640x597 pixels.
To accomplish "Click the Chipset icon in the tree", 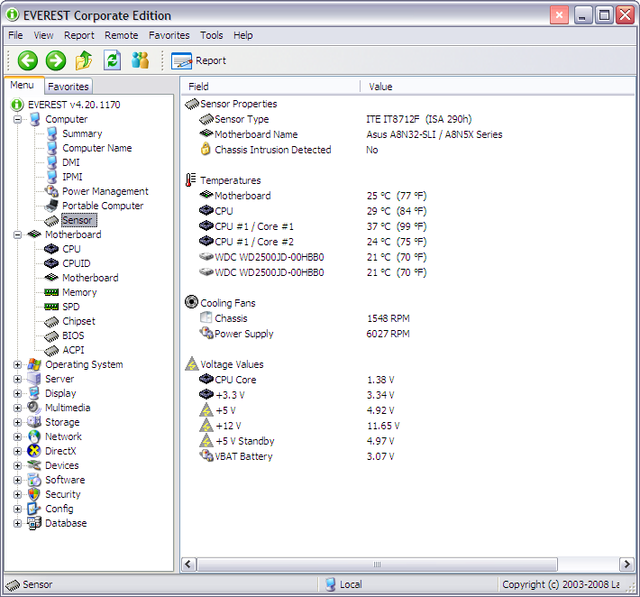I will click(x=51, y=322).
